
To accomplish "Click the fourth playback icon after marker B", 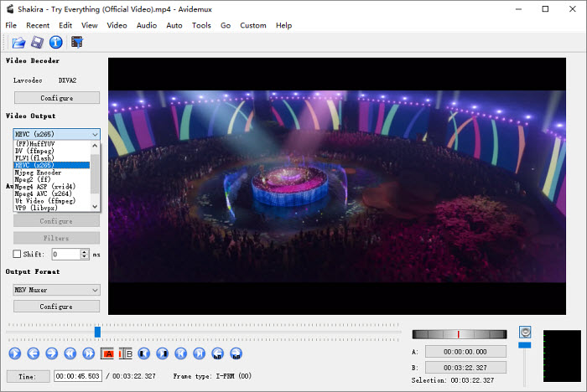I will [x=200, y=353].
